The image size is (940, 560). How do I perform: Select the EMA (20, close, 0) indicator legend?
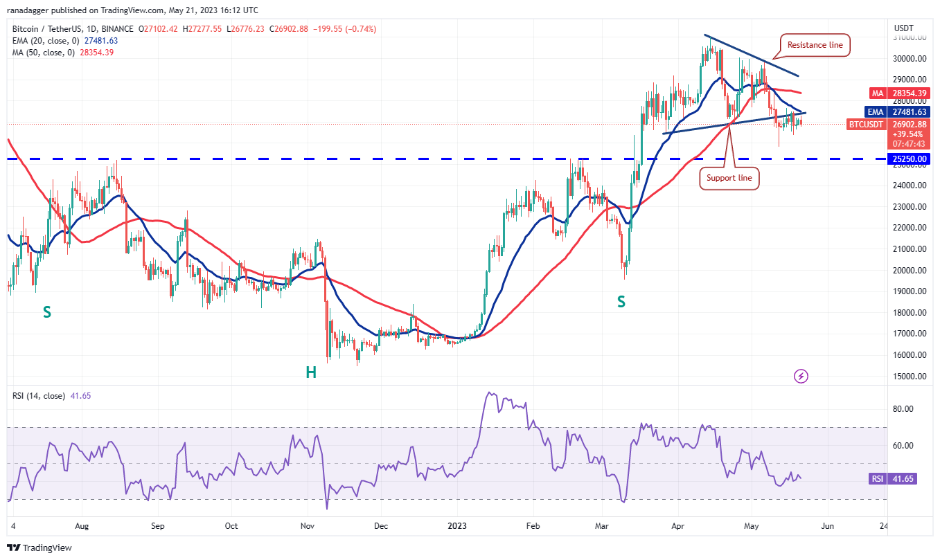pyautogui.click(x=64, y=40)
